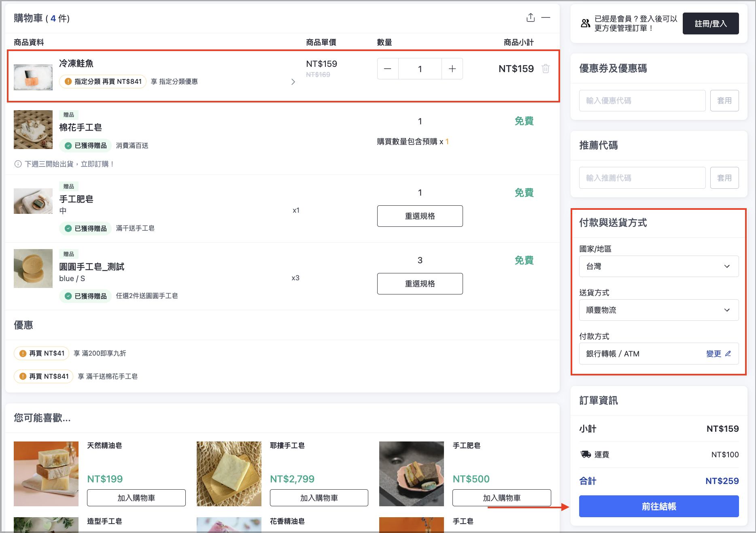Click the 天然精油皂 product title
The width and height of the screenshot is (756, 533).
tap(104, 446)
